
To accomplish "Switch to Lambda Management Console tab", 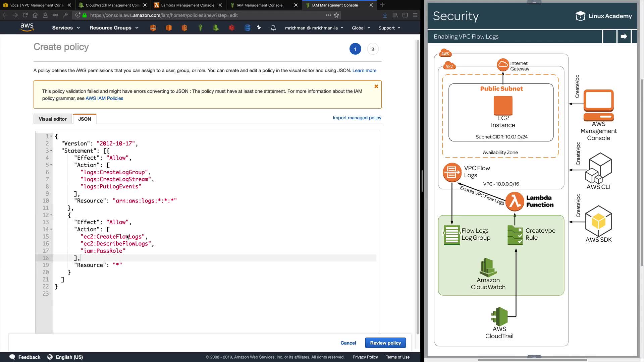I will click(187, 5).
